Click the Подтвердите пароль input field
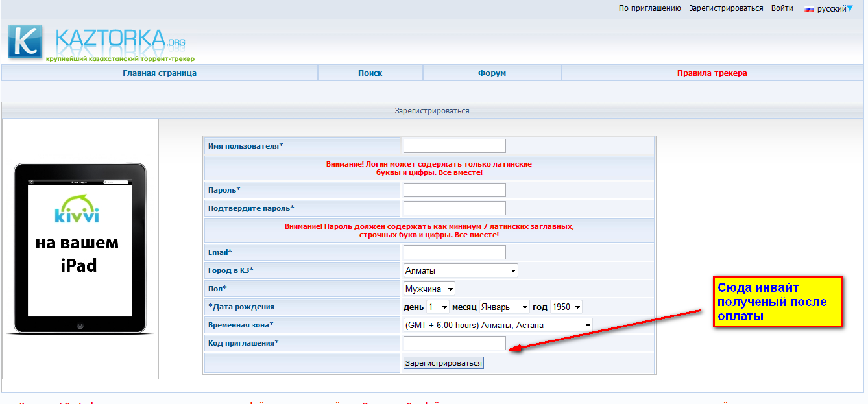 tap(454, 208)
